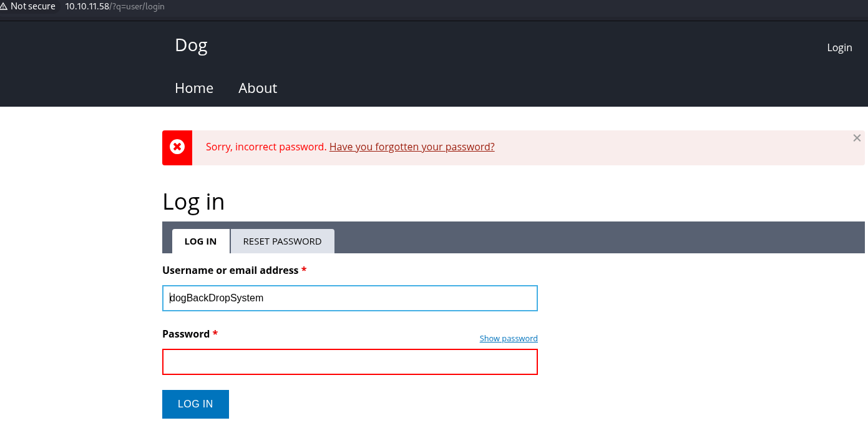Click the Login link in header
Screen dimensions: 868x428
pos(839,47)
